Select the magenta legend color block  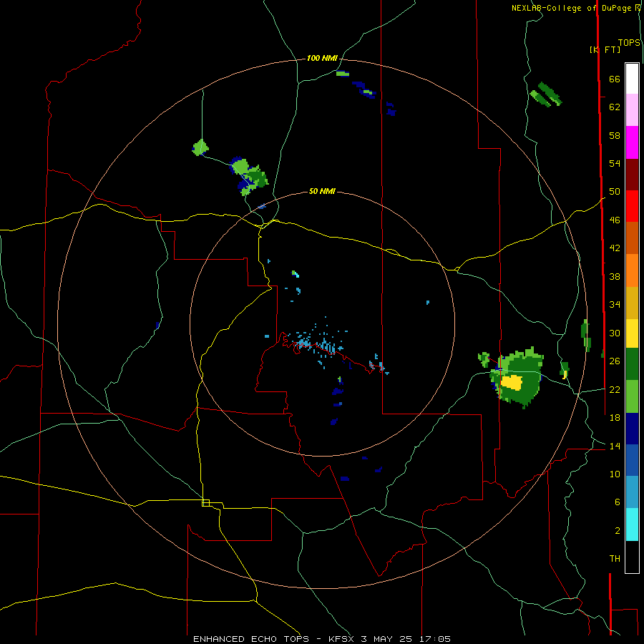pos(632,142)
